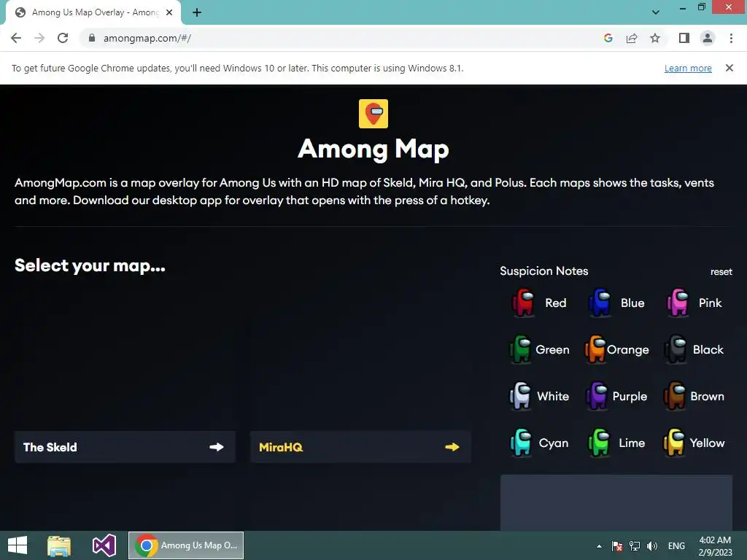Show hidden system tray icons
Screen dimensions: 747x560
point(599,546)
